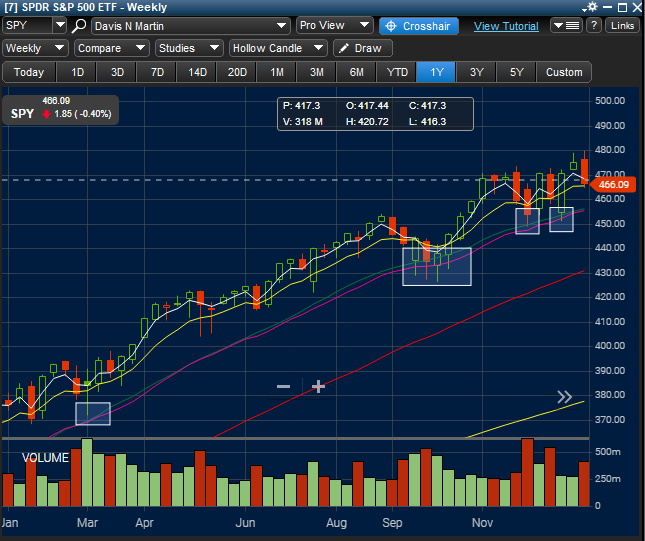Image resolution: width=645 pixels, height=541 pixels.
Task: Switch to the 3Y range
Action: pyautogui.click(x=476, y=72)
